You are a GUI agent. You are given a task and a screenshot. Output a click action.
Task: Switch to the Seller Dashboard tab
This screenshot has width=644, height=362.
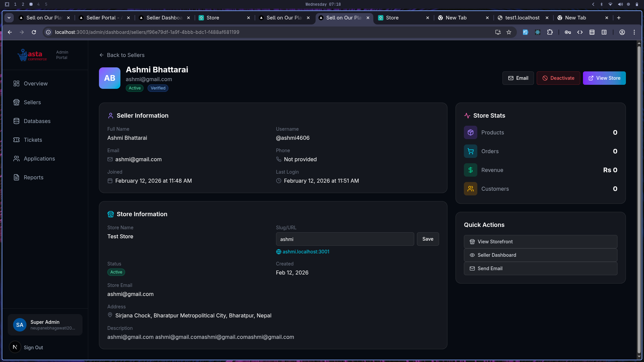click(x=163, y=18)
